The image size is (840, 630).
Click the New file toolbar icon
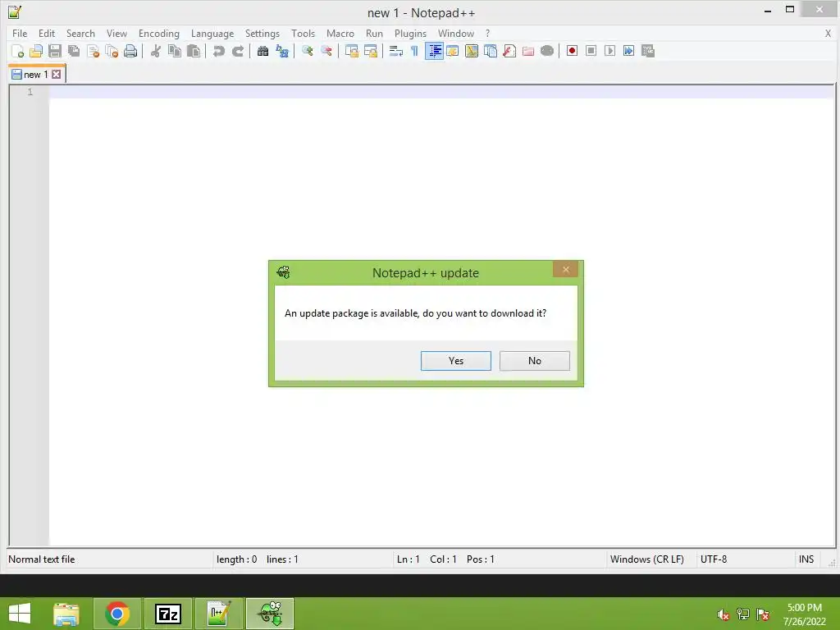[17, 51]
